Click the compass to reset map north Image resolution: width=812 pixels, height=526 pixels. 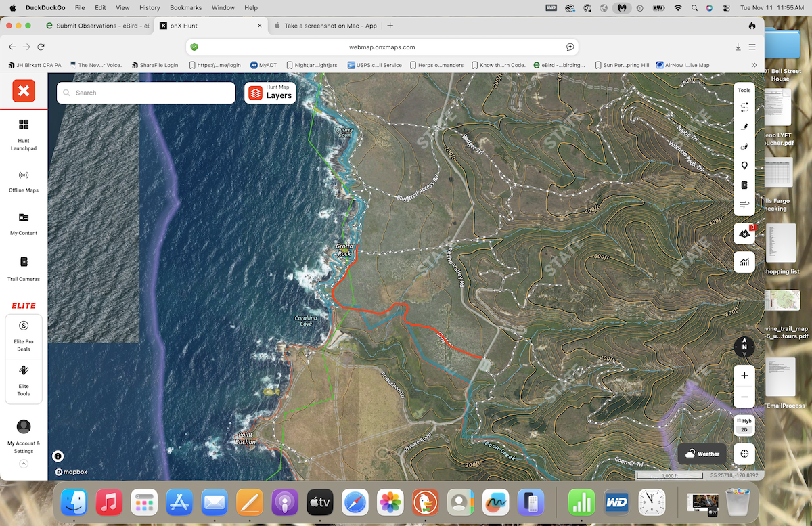pyautogui.click(x=744, y=347)
